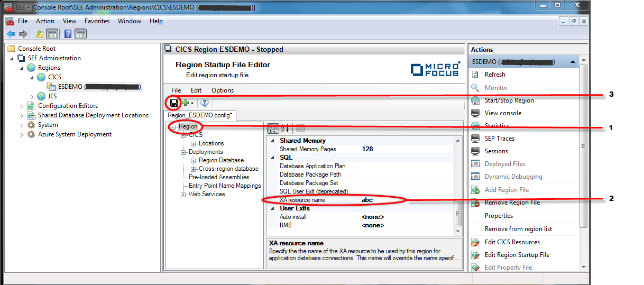The width and height of the screenshot is (644, 285).
Task: Open the Favorites menu
Action: tap(97, 21)
